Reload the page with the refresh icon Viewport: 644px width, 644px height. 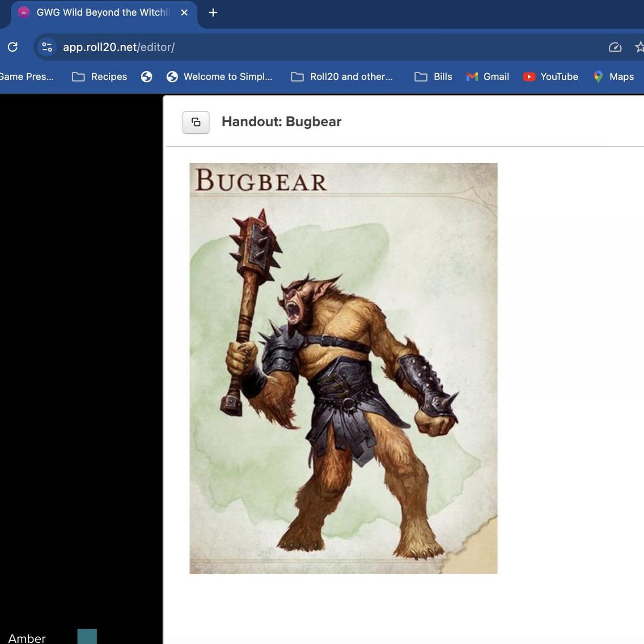click(13, 47)
